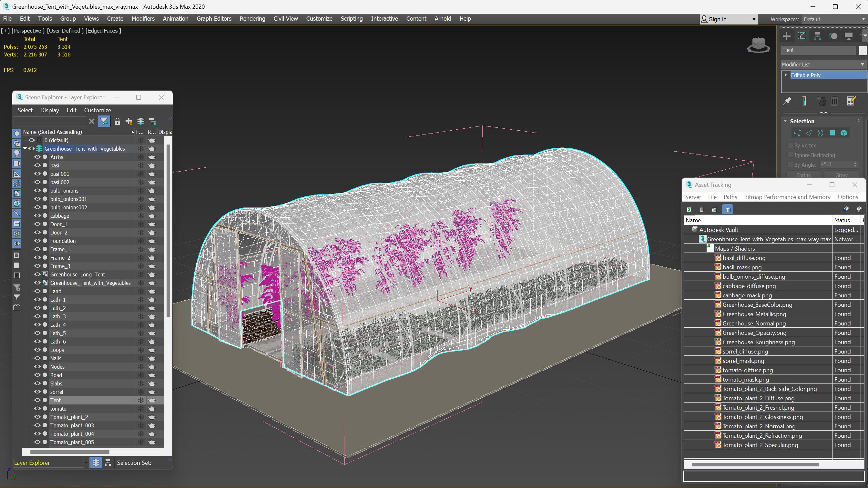868x488 pixels.
Task: Open the Modifiers menu in the menu bar
Action: [x=143, y=18]
